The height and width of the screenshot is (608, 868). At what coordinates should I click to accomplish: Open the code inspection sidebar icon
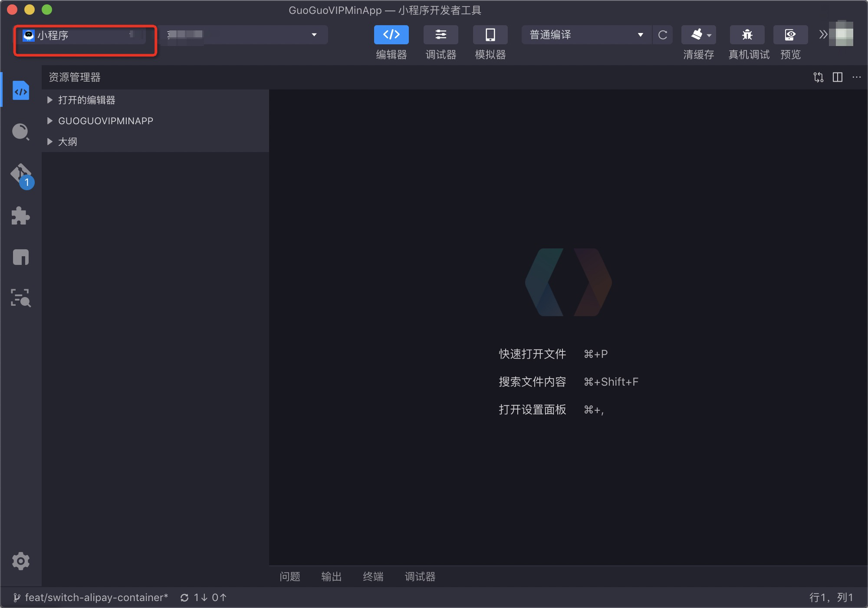20,298
